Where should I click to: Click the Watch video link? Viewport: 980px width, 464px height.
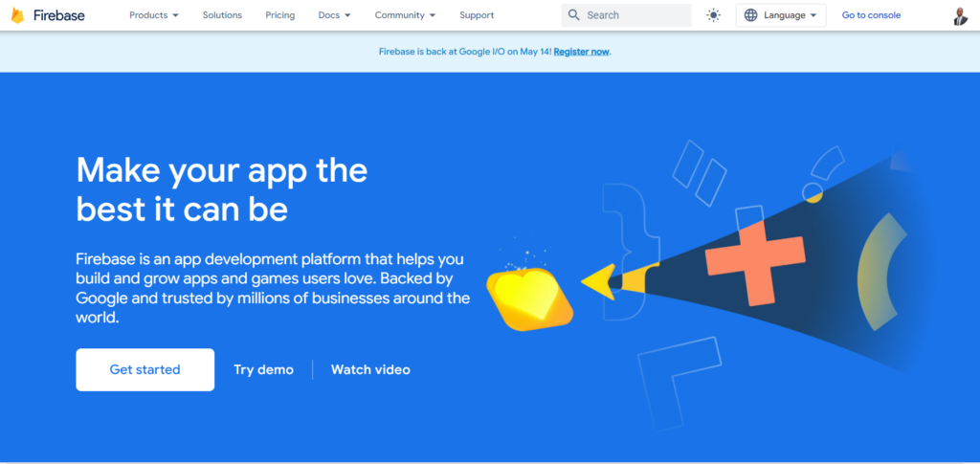coord(370,369)
